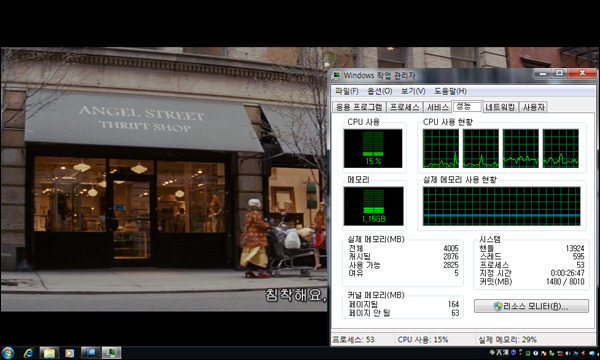Open the 도움말(H) menu
Image resolution: width=600 pixels, height=360 pixels.
450,91
